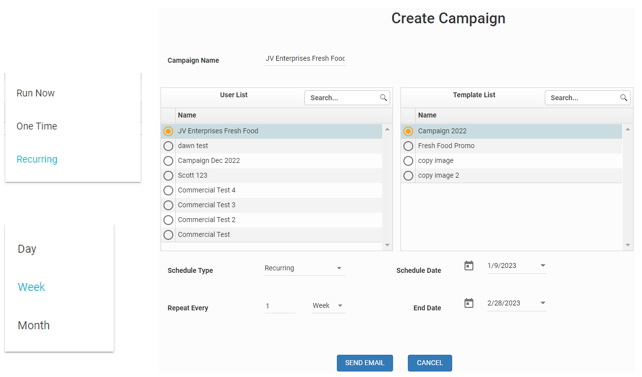The width and height of the screenshot is (642, 377).
Task: Click the 'Commercial Test 4' row text
Action: pyautogui.click(x=206, y=190)
